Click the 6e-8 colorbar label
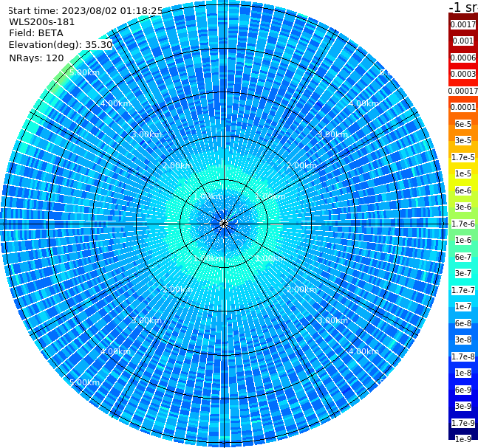Viewport: 478px width, 448px height. 463,323
